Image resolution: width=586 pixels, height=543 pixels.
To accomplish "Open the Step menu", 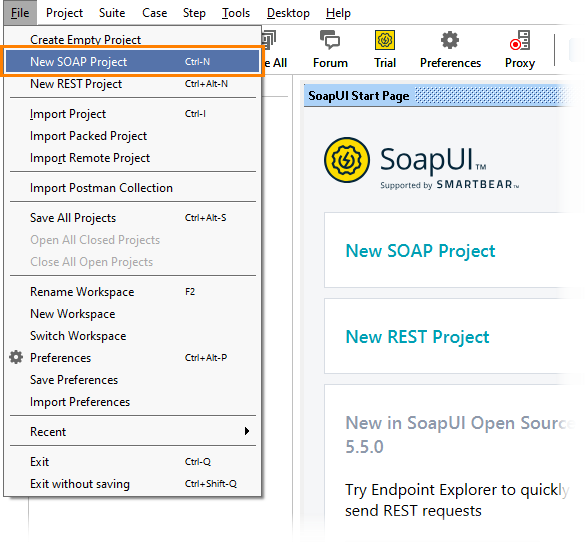I will pos(194,13).
